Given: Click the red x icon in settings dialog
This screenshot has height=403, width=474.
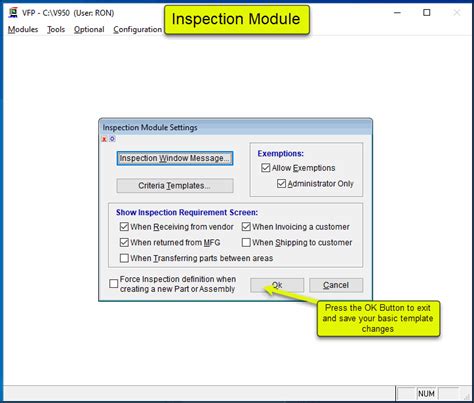Looking at the screenshot, I should tap(104, 139).
